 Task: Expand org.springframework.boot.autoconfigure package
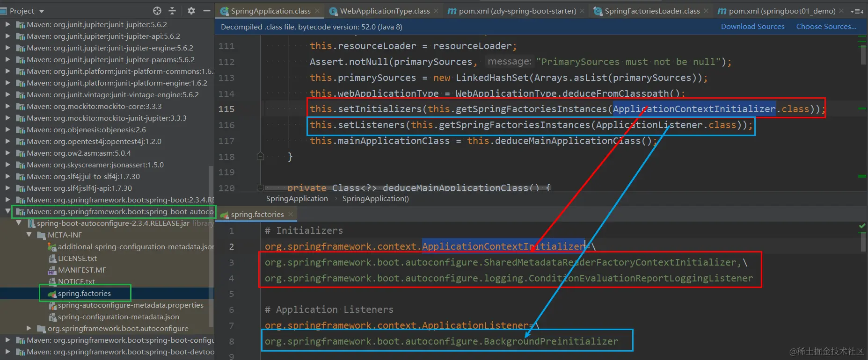[x=29, y=328]
